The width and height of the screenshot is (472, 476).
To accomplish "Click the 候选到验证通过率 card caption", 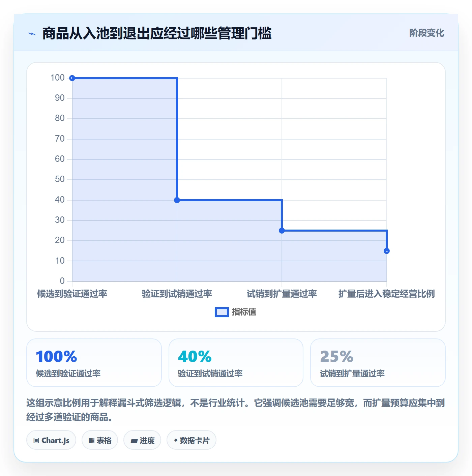I will (x=68, y=374).
